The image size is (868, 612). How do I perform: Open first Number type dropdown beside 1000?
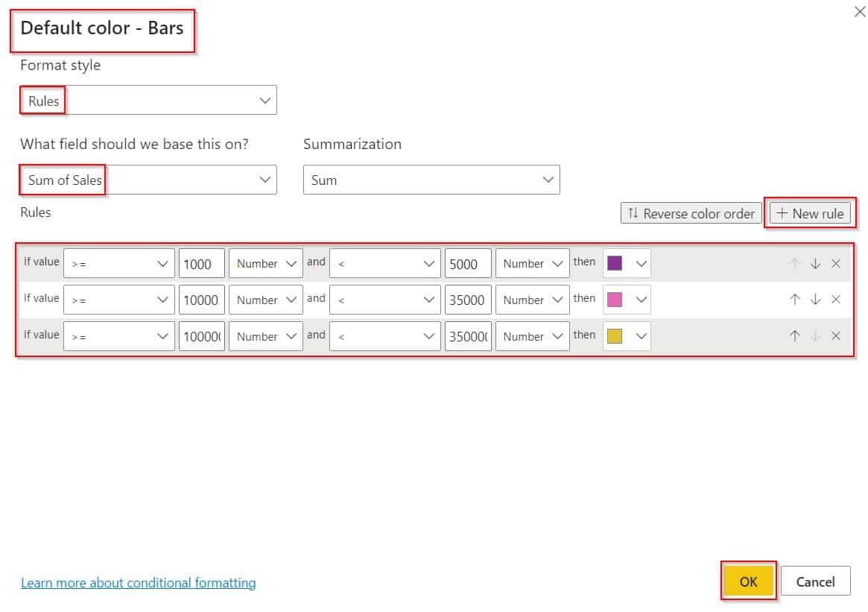coord(266,264)
